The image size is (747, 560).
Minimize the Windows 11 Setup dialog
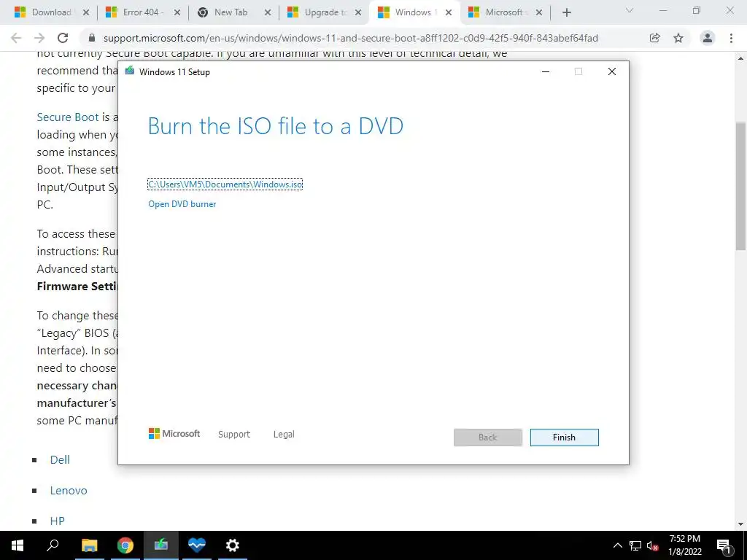coord(546,71)
